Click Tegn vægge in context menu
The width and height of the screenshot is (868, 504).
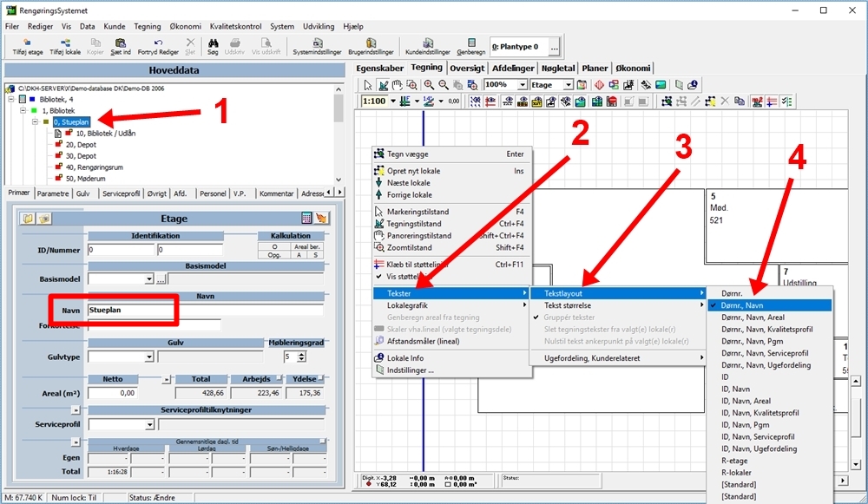[x=451, y=154]
